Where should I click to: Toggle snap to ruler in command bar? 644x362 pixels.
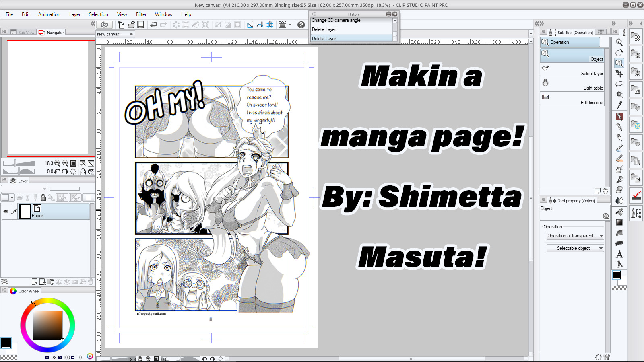click(250, 25)
